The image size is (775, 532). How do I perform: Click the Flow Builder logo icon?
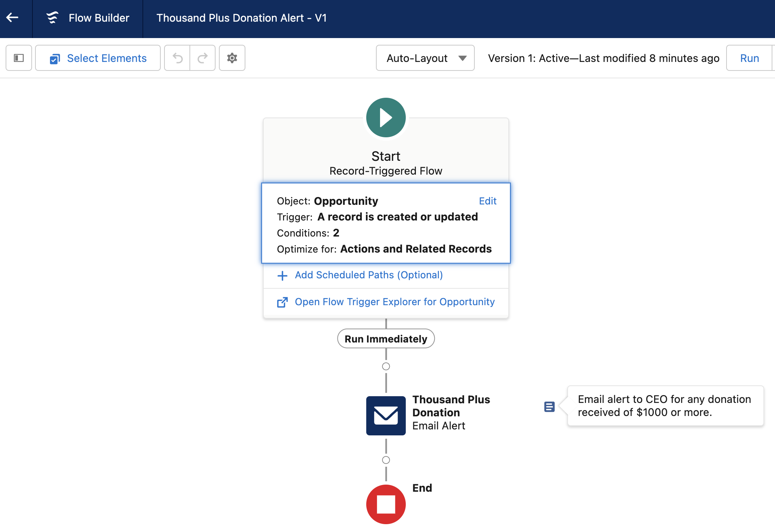(x=53, y=18)
